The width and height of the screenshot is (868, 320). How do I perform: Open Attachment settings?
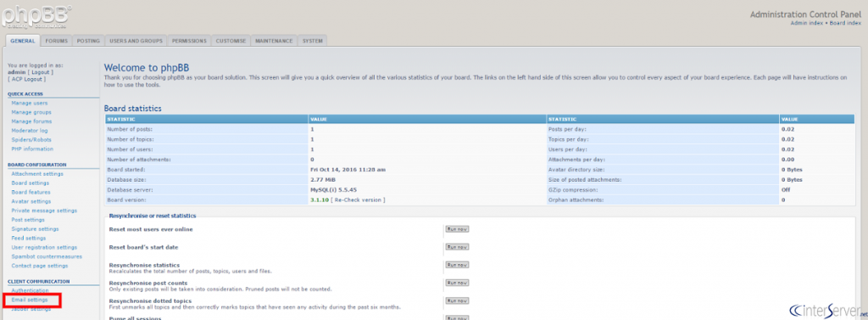point(37,174)
